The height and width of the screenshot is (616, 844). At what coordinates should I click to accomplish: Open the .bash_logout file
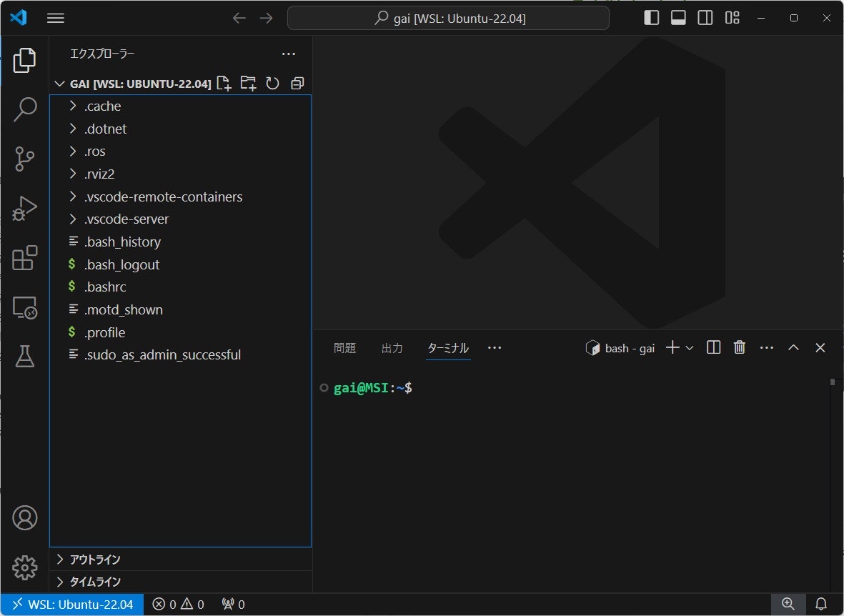[180, 264]
